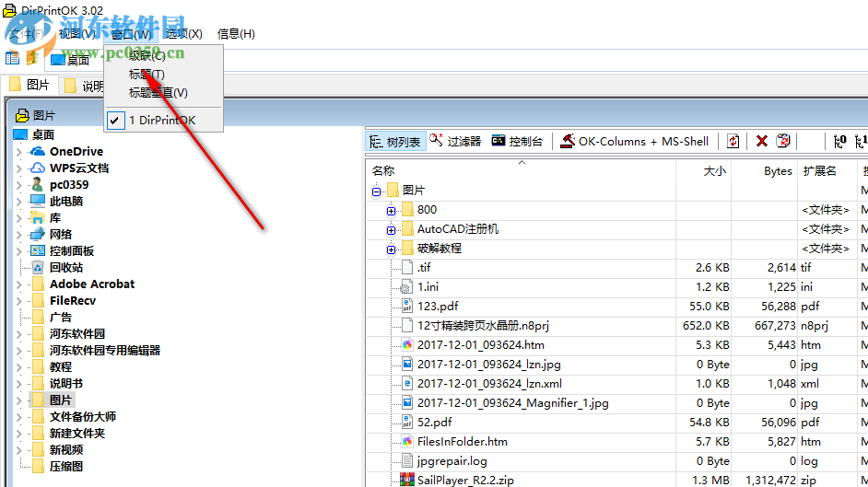
Task: Open the 控制台 console tool
Action: [518, 142]
